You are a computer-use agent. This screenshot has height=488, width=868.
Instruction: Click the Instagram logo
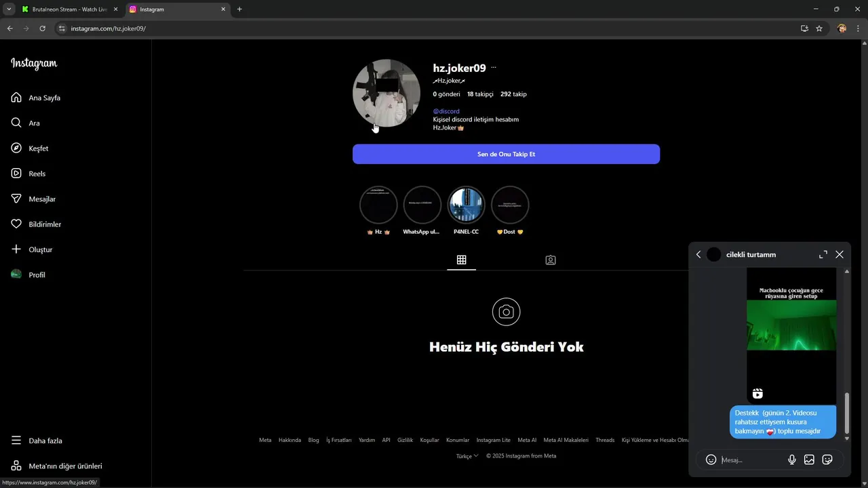click(x=34, y=64)
